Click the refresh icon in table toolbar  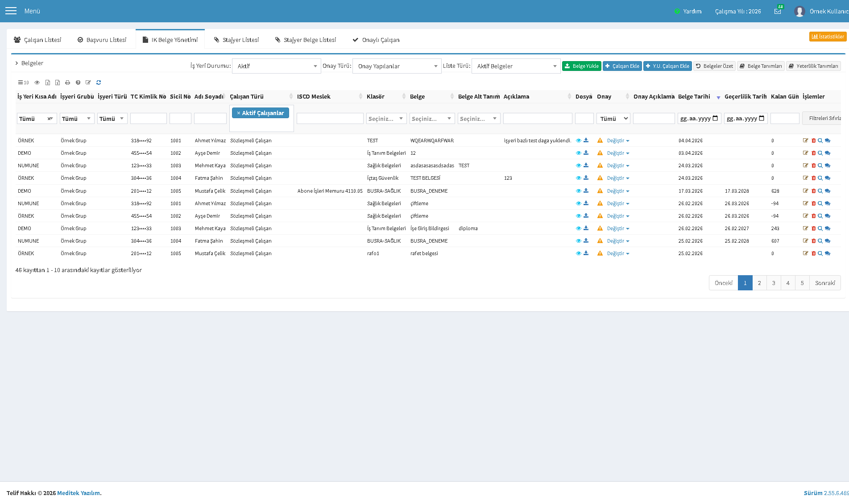(99, 83)
